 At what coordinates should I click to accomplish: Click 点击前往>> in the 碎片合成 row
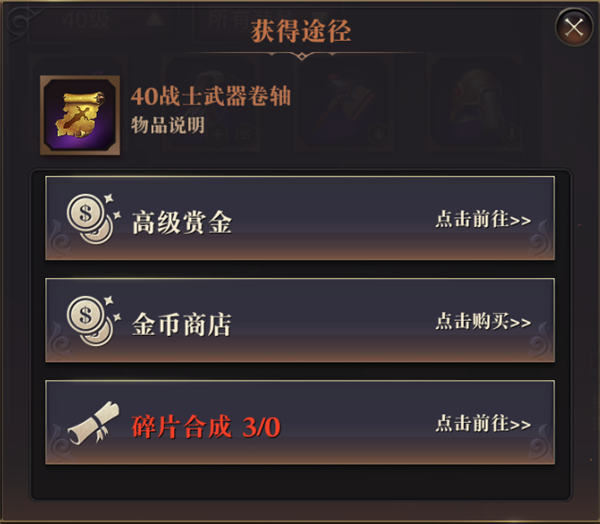coord(483,423)
